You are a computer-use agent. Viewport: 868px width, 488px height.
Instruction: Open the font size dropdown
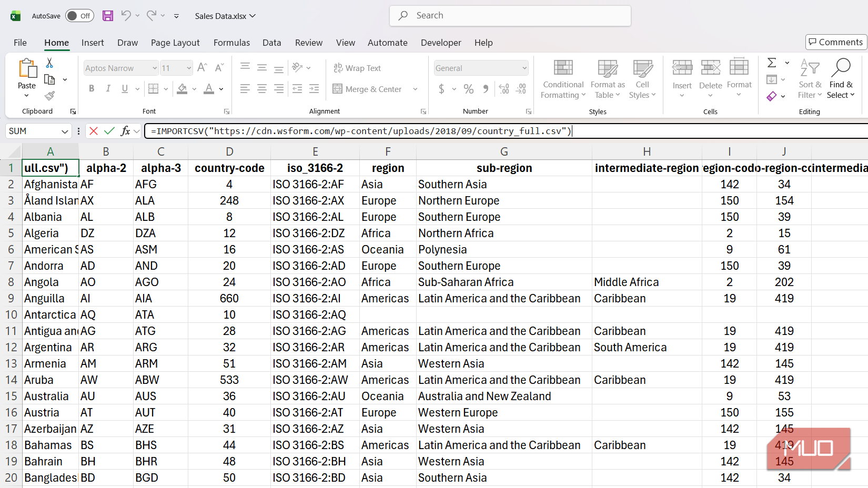coord(189,68)
